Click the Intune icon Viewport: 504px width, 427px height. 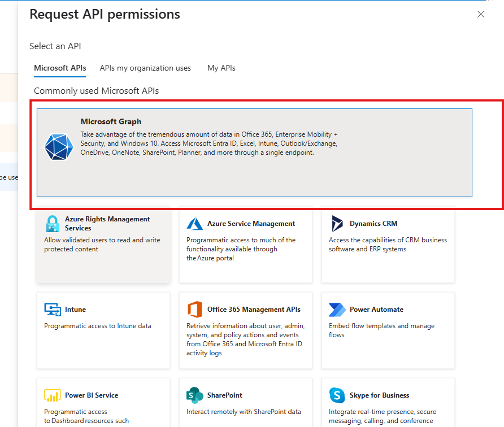(52, 310)
